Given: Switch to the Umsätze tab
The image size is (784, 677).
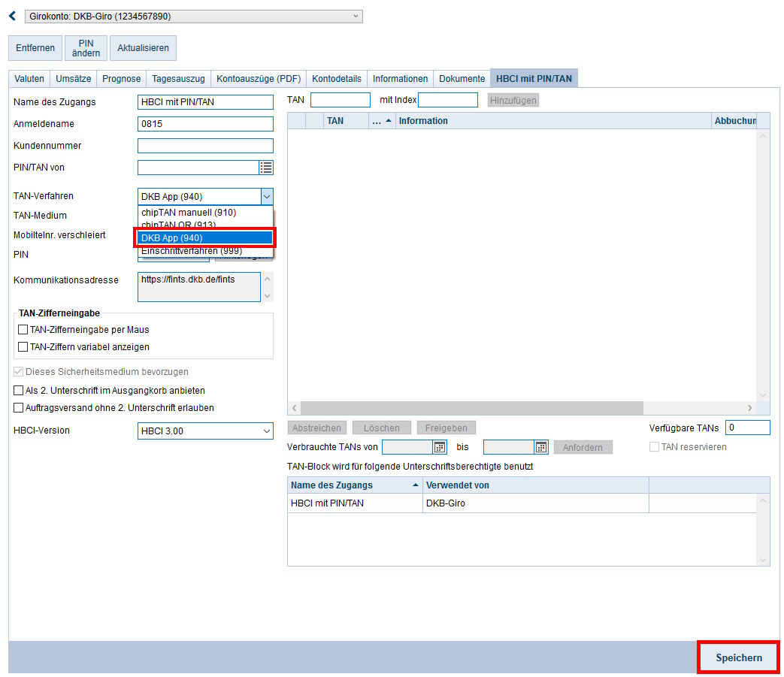Looking at the screenshot, I should [x=74, y=79].
